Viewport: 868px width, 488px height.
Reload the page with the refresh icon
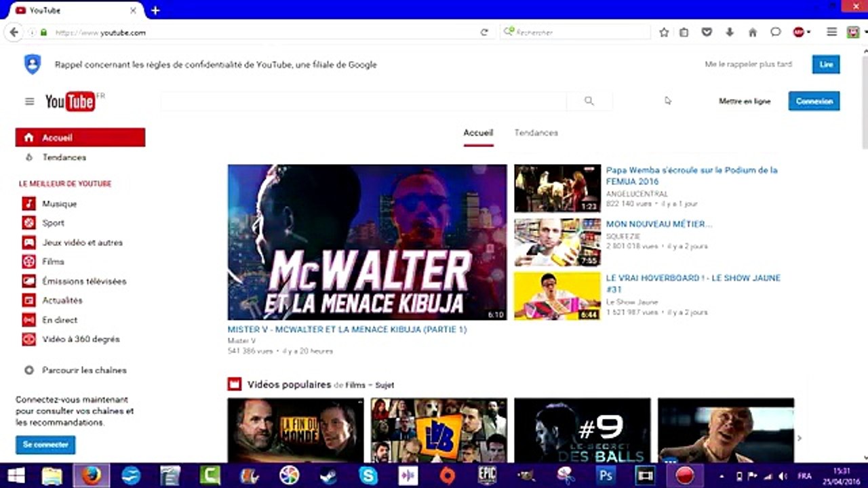(484, 33)
